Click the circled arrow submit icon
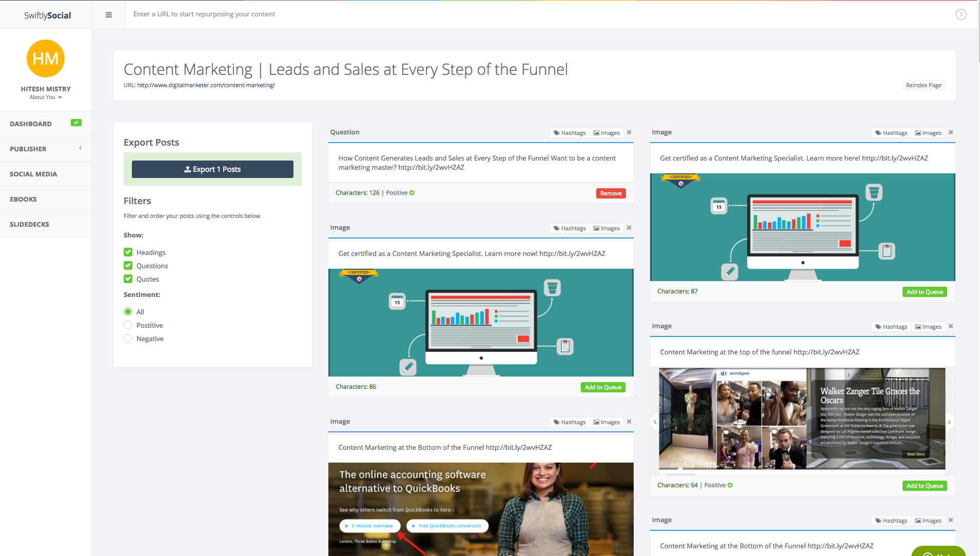Viewport: 980px width, 556px height. point(961,14)
